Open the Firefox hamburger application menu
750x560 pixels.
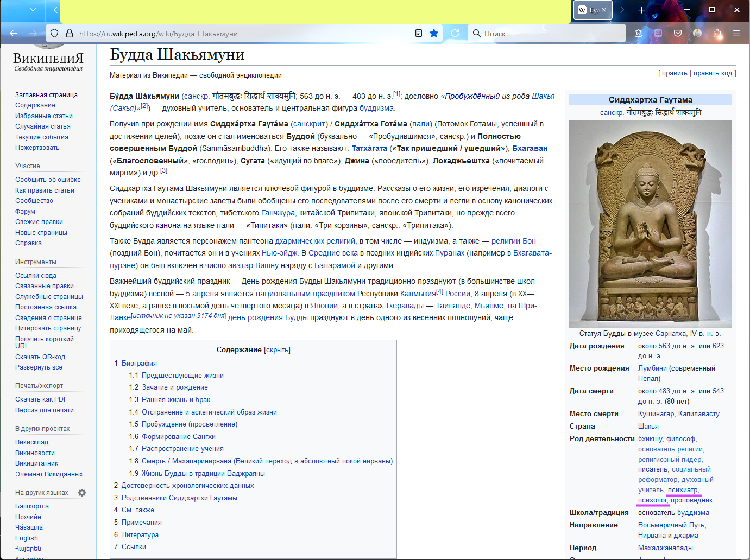pyautogui.click(x=736, y=33)
